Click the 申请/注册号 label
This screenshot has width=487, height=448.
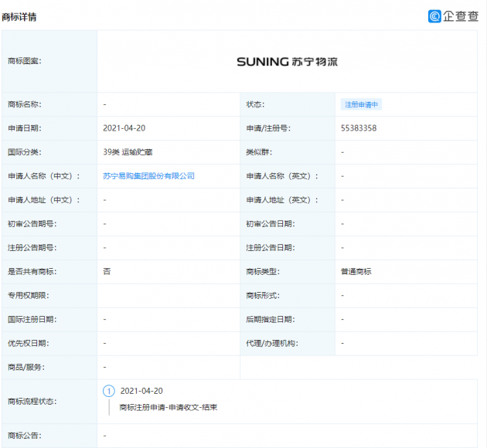tap(268, 128)
